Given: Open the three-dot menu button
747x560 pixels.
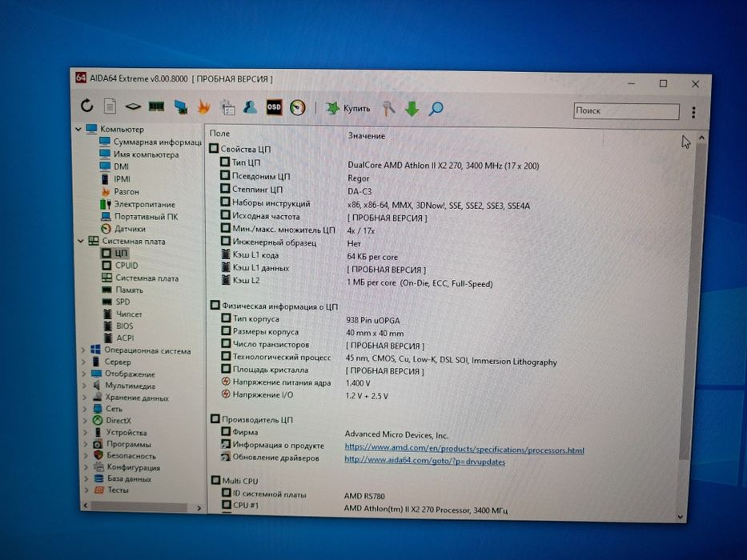Looking at the screenshot, I should [x=693, y=112].
